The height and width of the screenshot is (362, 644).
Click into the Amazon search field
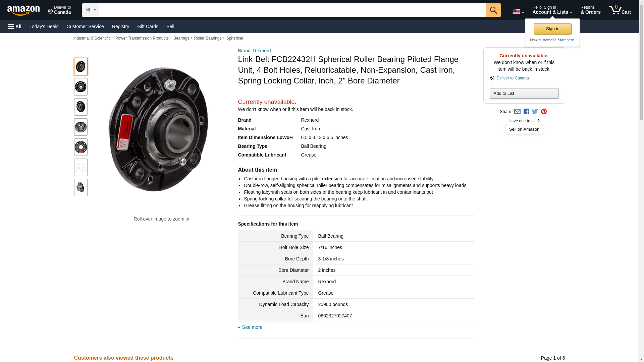[292, 10]
